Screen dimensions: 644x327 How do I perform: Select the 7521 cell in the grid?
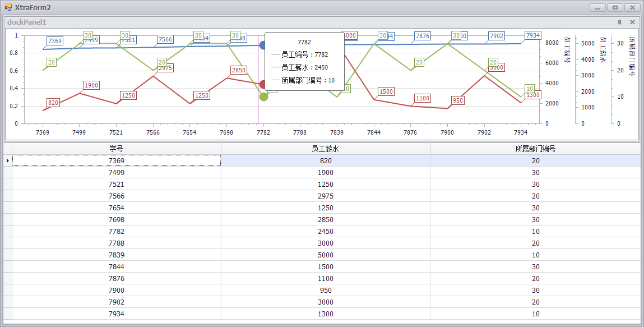pos(117,185)
